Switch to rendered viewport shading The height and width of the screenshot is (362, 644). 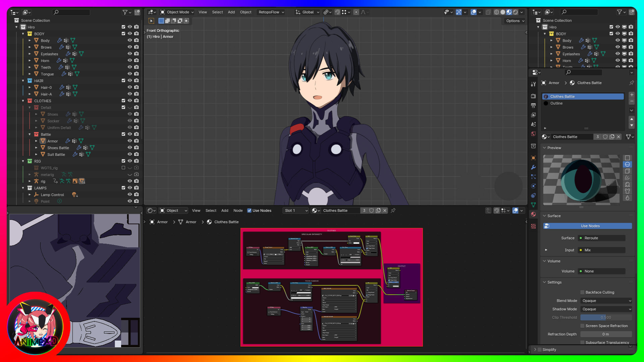(x=516, y=12)
